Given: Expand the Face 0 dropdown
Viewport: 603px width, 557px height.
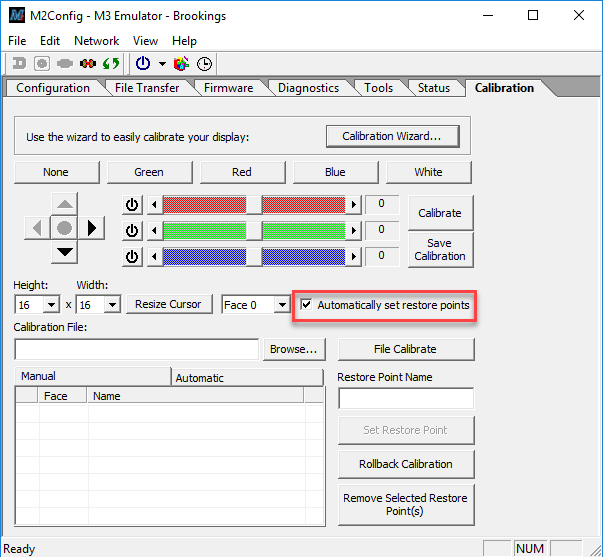Looking at the screenshot, I should click(x=282, y=305).
